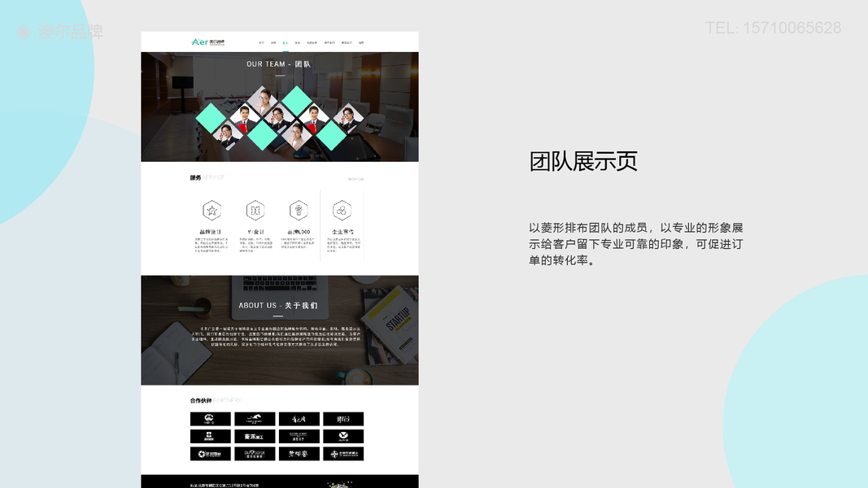Viewport: 868px width, 488px height.
Task: Click the galloping horse partner logo tile
Action: coord(255,419)
